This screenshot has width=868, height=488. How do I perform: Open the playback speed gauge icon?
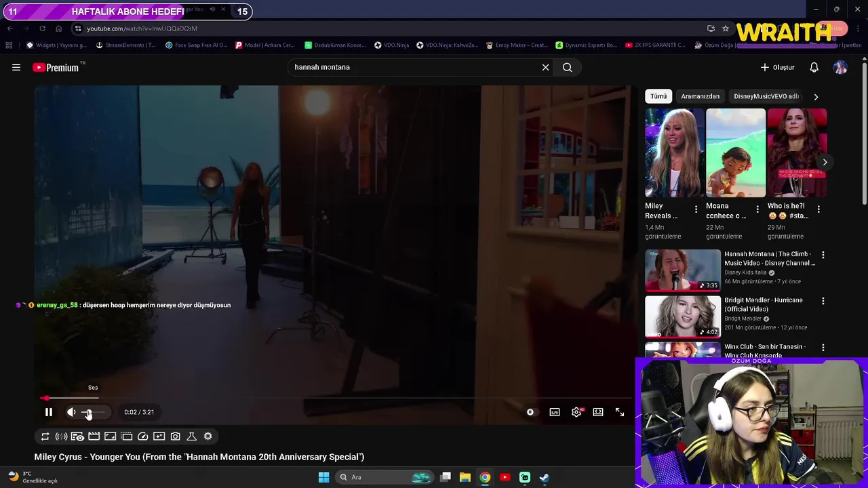[x=142, y=436]
